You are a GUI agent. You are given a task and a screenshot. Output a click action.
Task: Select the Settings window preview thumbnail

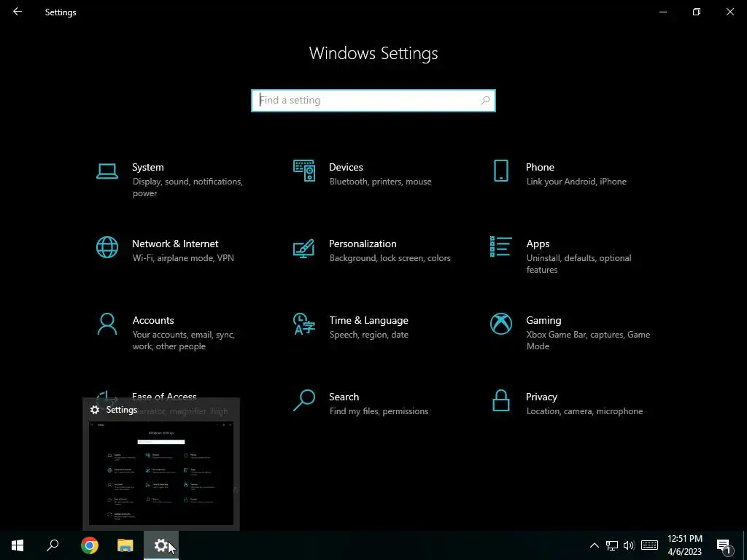pyautogui.click(x=161, y=473)
